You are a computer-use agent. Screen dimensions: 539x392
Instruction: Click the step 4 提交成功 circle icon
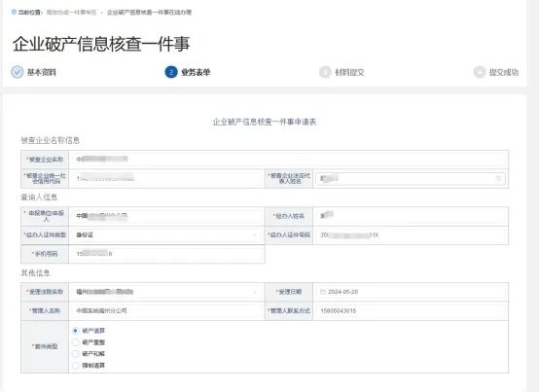click(479, 72)
